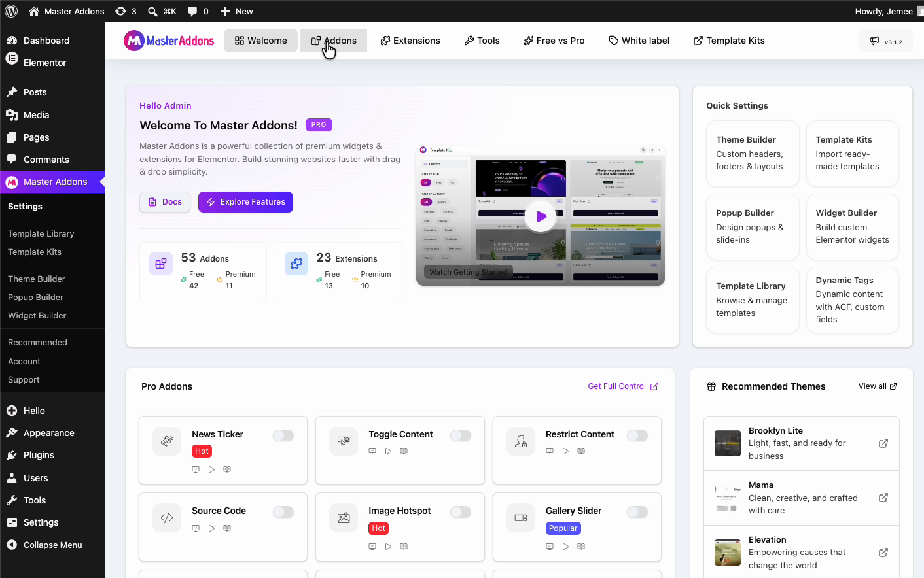Click the Elevation theme thumbnail
The image size is (924, 578).
pos(727,552)
